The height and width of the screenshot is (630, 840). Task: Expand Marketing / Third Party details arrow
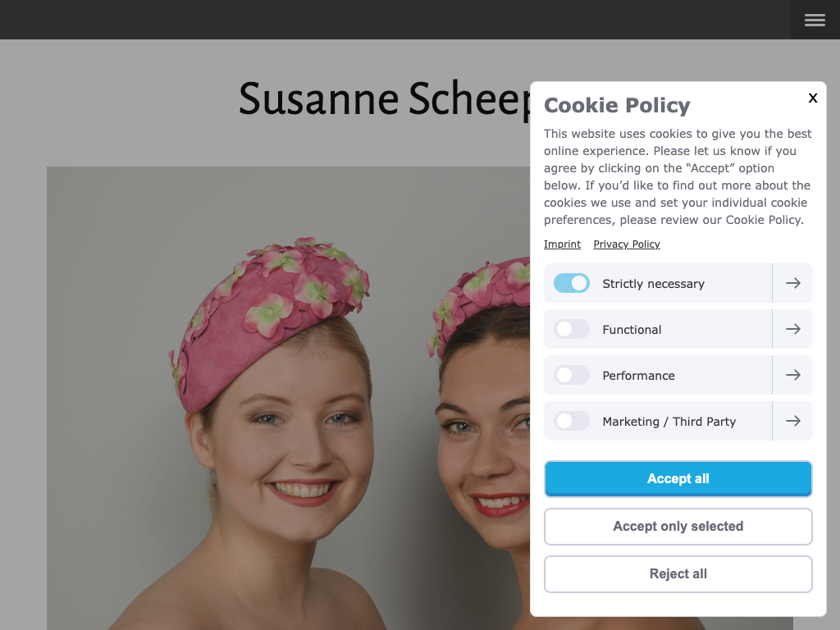(792, 421)
